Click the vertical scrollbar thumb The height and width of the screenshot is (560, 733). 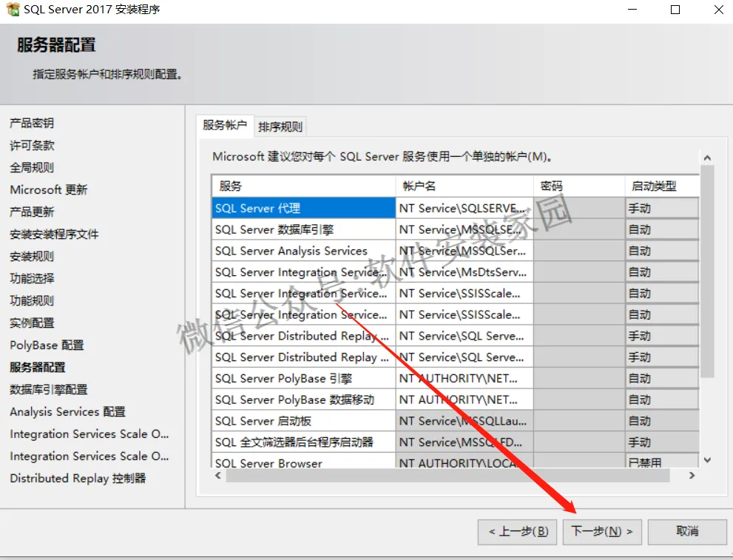[x=707, y=271]
